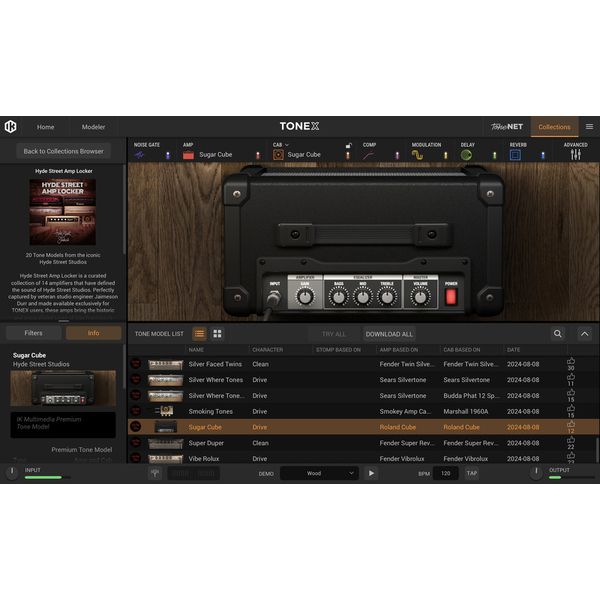The height and width of the screenshot is (600, 600).
Task: Toggle the Reverb power switch
Action: tap(543, 155)
